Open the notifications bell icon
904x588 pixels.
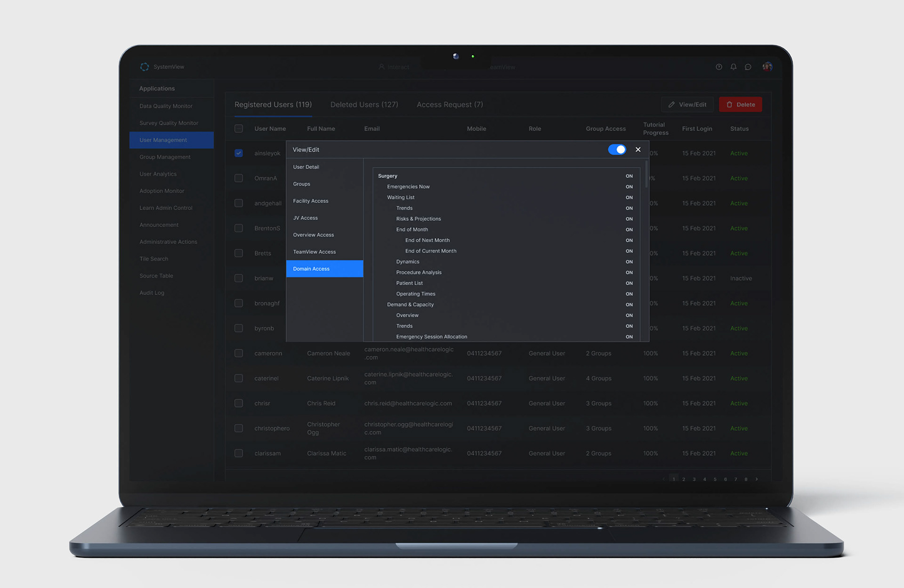[x=733, y=67]
